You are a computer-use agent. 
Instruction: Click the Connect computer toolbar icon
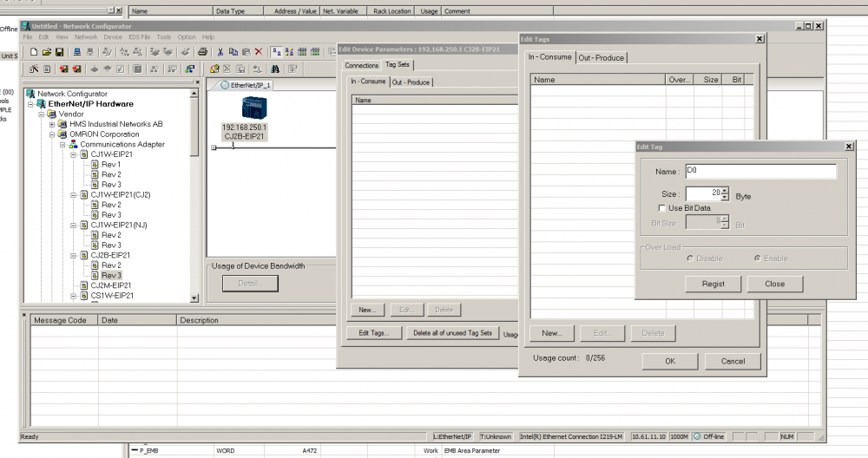(x=77, y=52)
